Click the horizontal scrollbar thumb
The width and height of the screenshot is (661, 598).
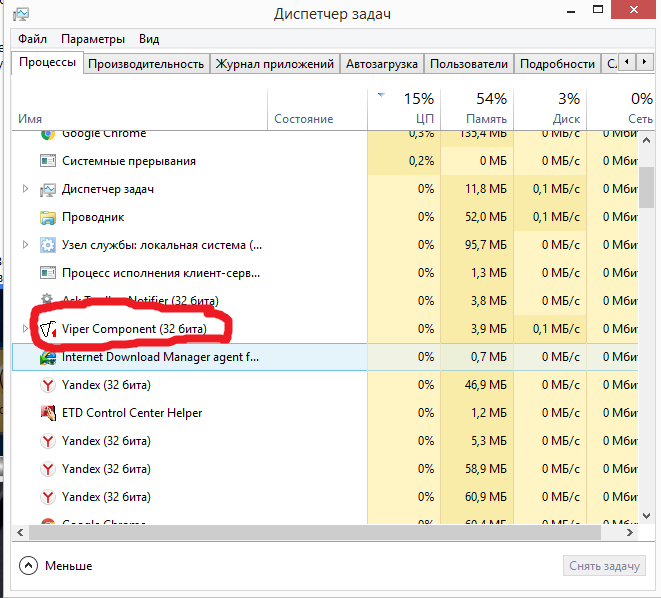point(314,533)
